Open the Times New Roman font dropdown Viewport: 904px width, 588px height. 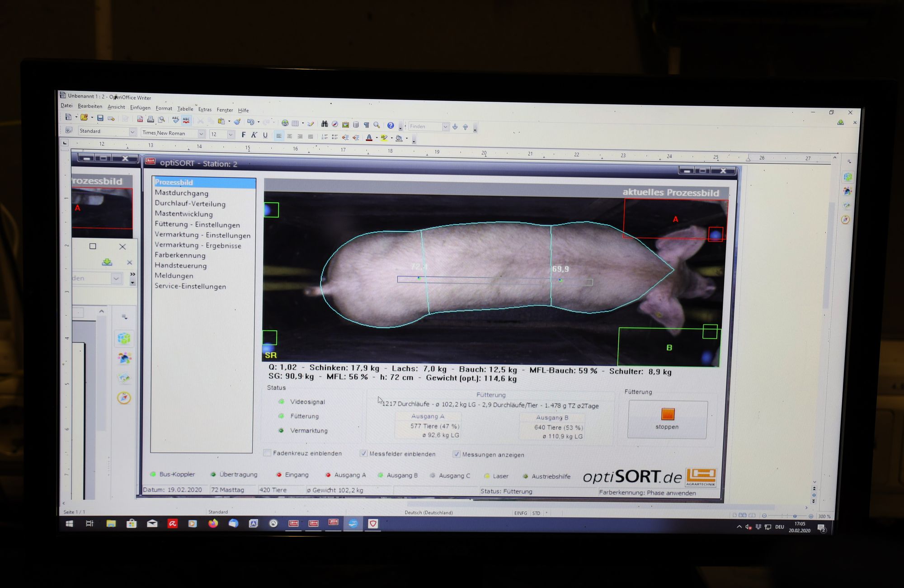(202, 133)
